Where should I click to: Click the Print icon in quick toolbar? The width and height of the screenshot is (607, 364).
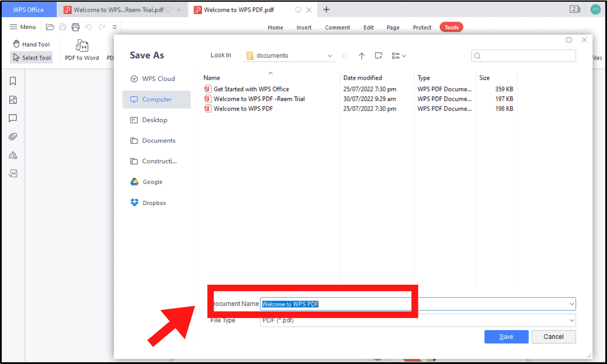(x=75, y=27)
